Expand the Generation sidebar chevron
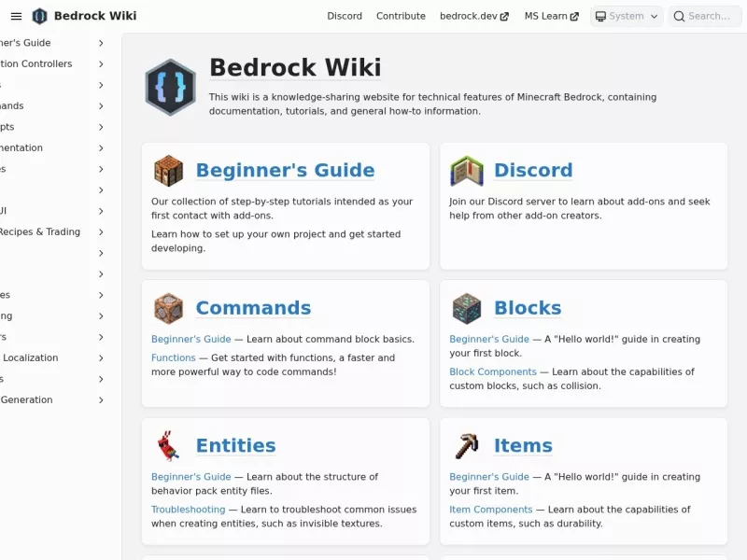The image size is (747, 560). tap(101, 400)
